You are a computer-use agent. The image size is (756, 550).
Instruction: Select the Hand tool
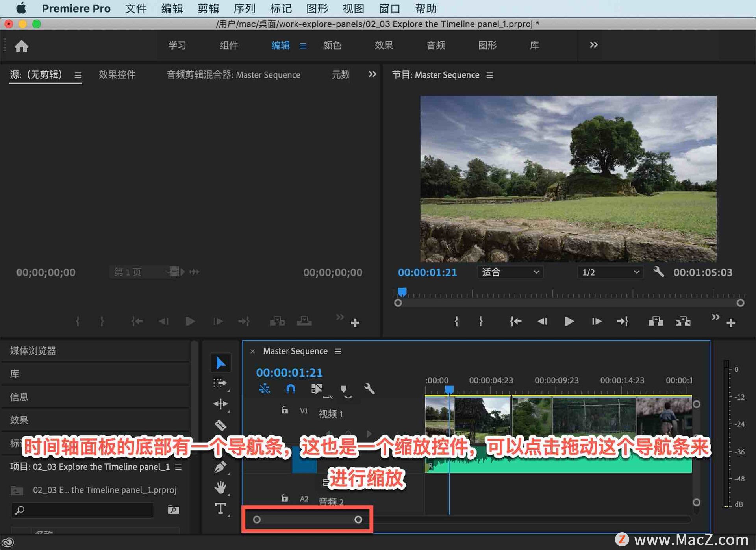click(220, 488)
